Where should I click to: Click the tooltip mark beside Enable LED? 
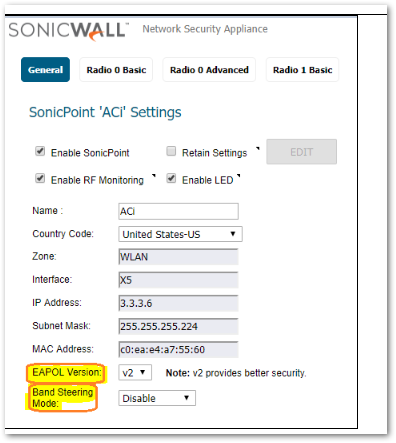[239, 176]
